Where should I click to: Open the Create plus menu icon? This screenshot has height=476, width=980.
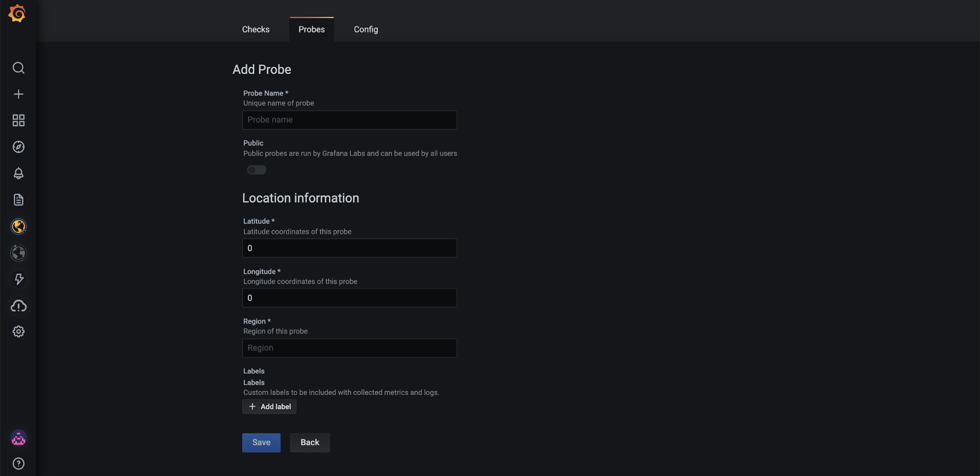coord(19,94)
